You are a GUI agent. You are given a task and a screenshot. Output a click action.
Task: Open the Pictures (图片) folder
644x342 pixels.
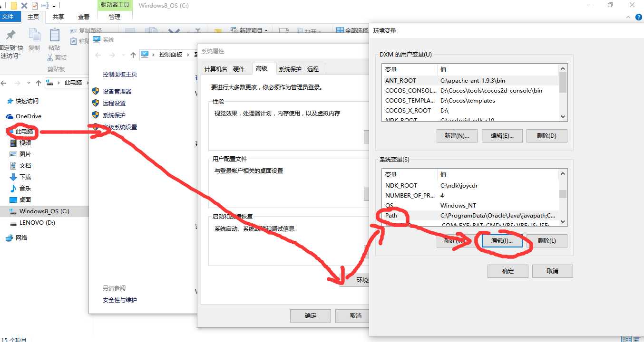(x=25, y=154)
